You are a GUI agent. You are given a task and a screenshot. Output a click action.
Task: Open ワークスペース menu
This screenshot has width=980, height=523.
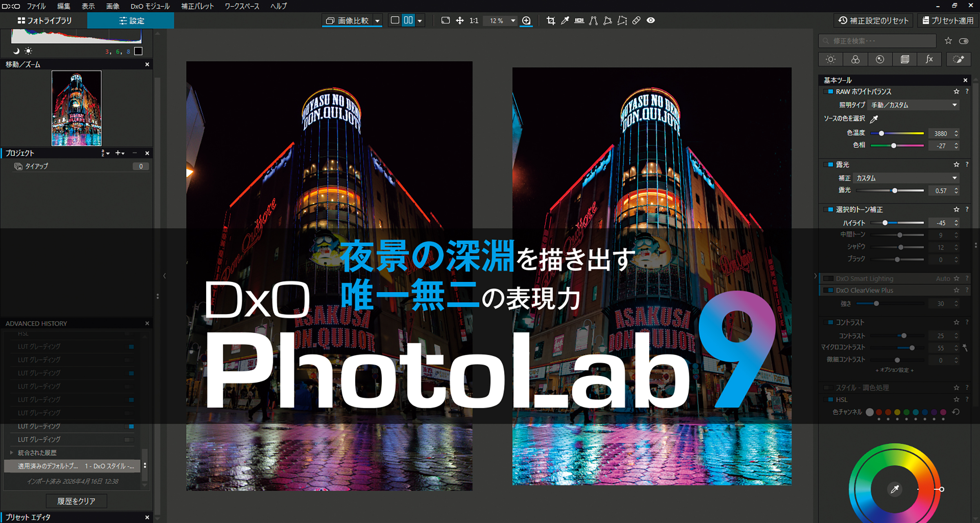coord(242,6)
